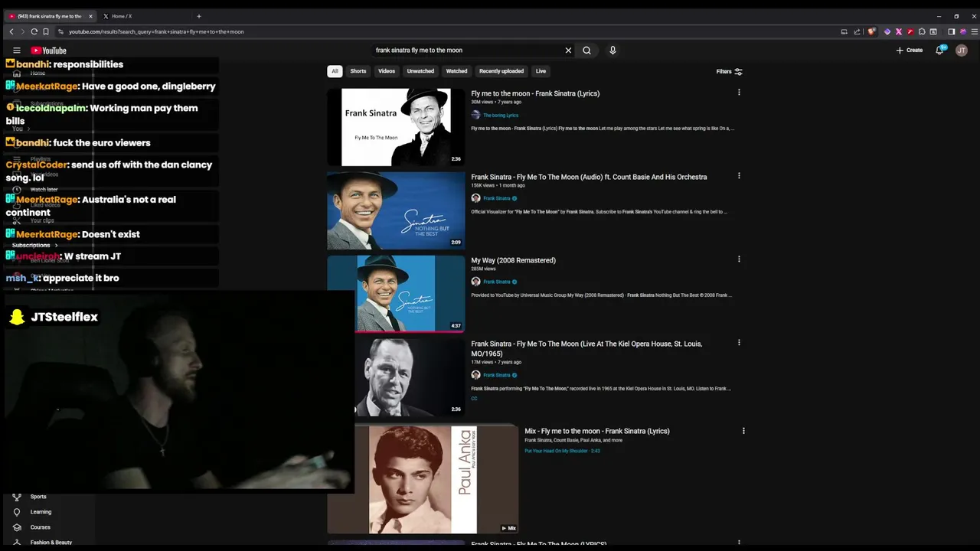Click the magnifier search button
The image size is (980, 551).
click(586, 51)
